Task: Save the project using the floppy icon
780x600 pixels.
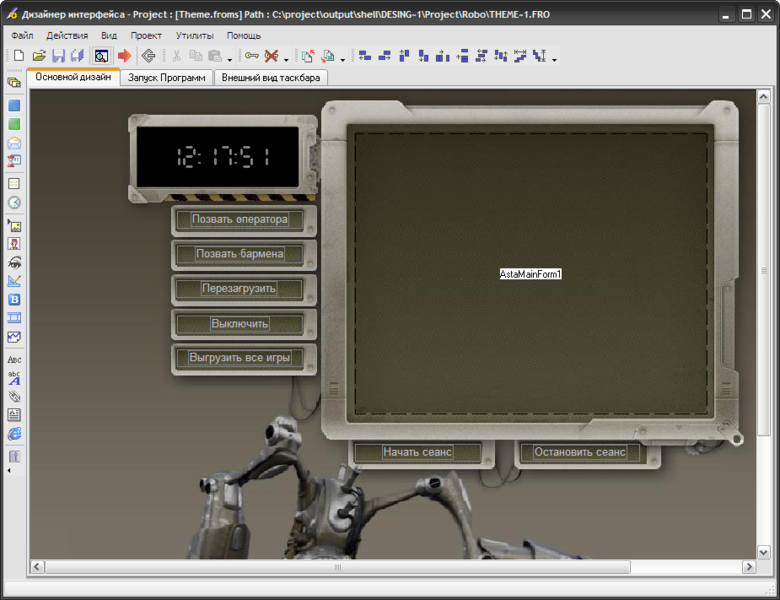Action: 58,56
